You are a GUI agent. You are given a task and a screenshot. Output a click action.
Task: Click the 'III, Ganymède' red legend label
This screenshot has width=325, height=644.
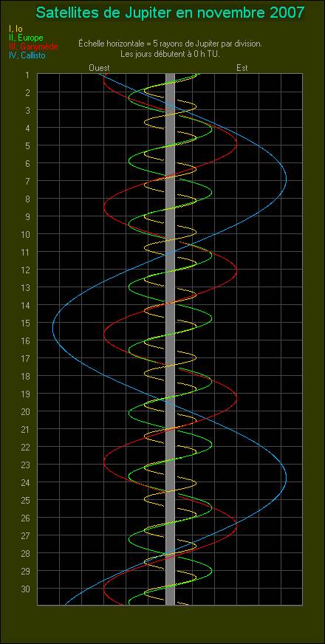33,47
